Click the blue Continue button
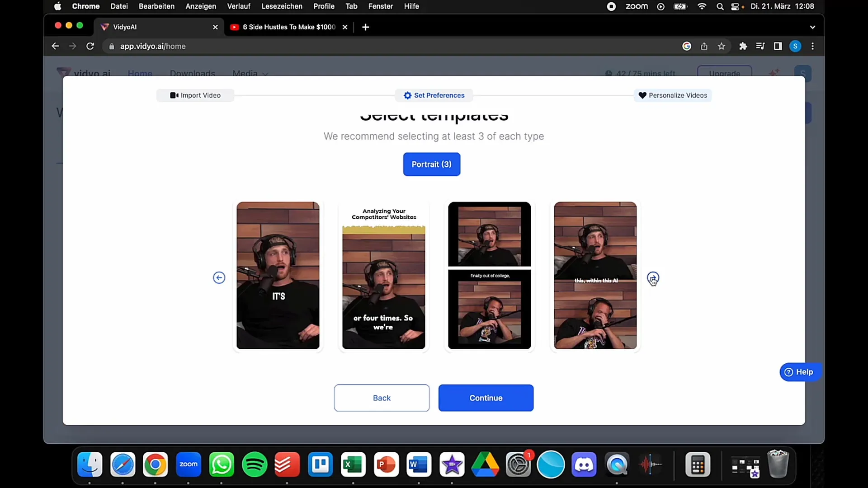 (x=486, y=398)
